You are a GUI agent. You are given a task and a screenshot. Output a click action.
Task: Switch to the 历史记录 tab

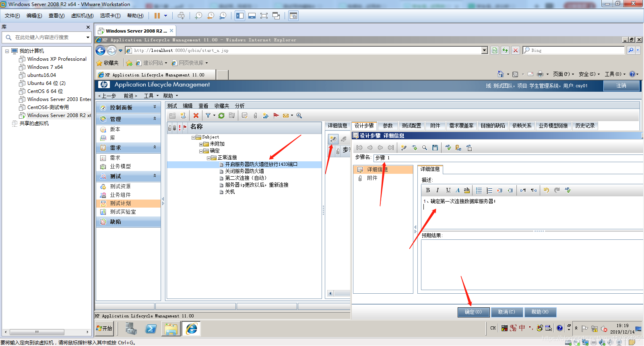[x=585, y=126]
